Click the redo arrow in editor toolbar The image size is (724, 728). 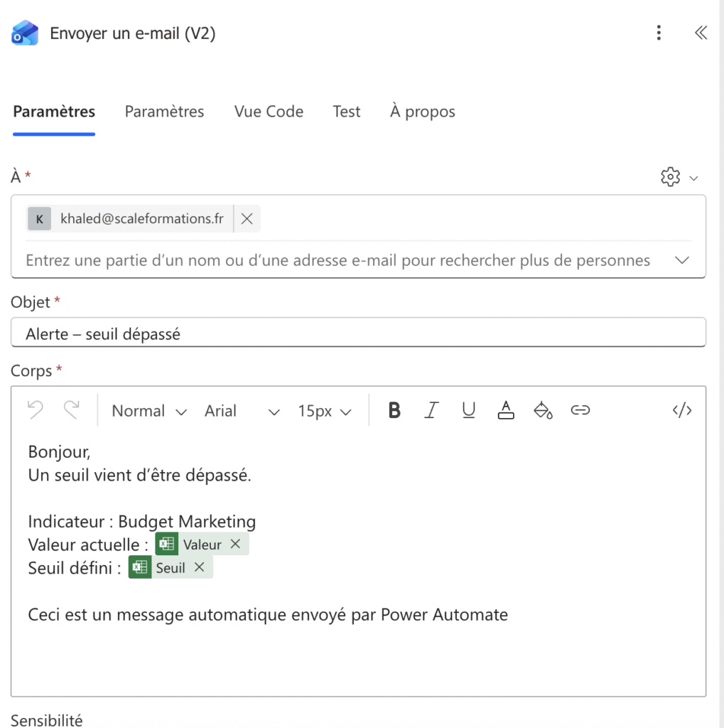click(71, 410)
